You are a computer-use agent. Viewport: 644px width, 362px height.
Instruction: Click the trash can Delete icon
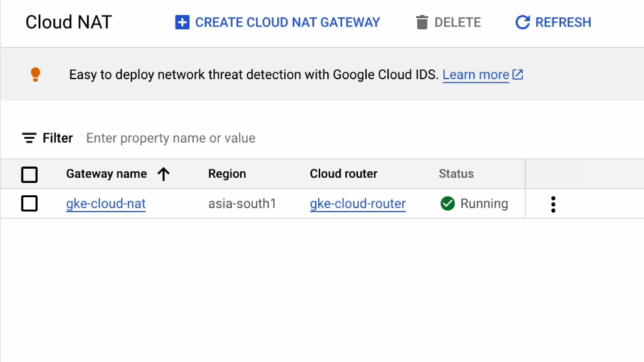click(422, 23)
